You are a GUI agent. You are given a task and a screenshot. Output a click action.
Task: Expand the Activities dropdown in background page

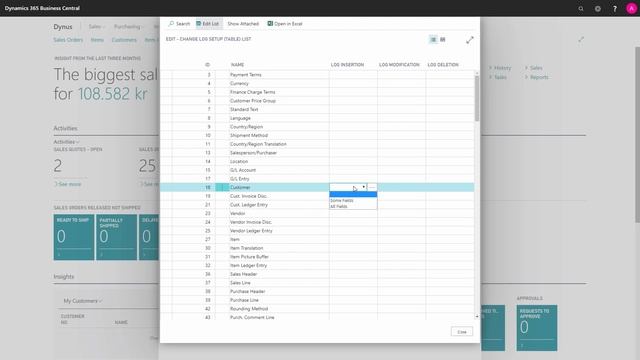67,142
